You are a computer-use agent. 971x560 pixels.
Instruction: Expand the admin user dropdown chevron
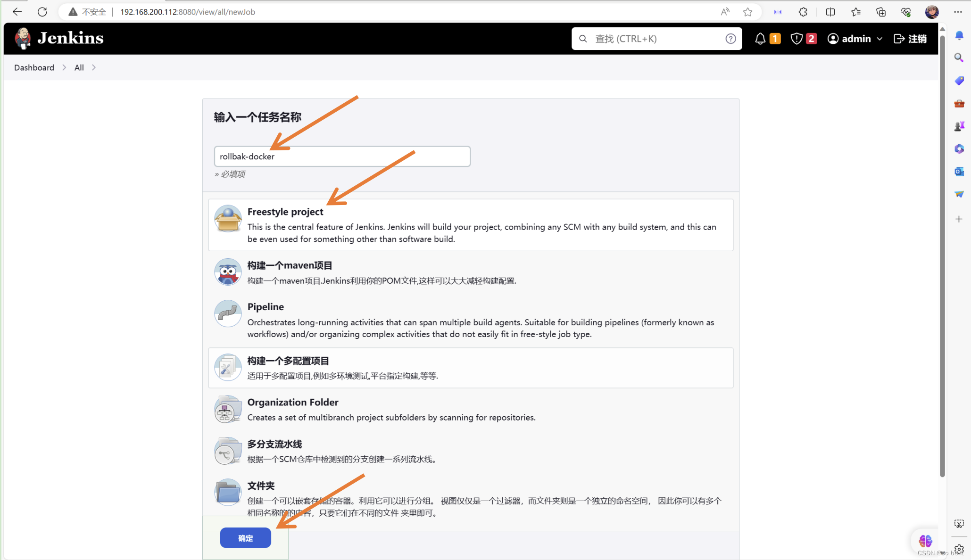tap(880, 39)
